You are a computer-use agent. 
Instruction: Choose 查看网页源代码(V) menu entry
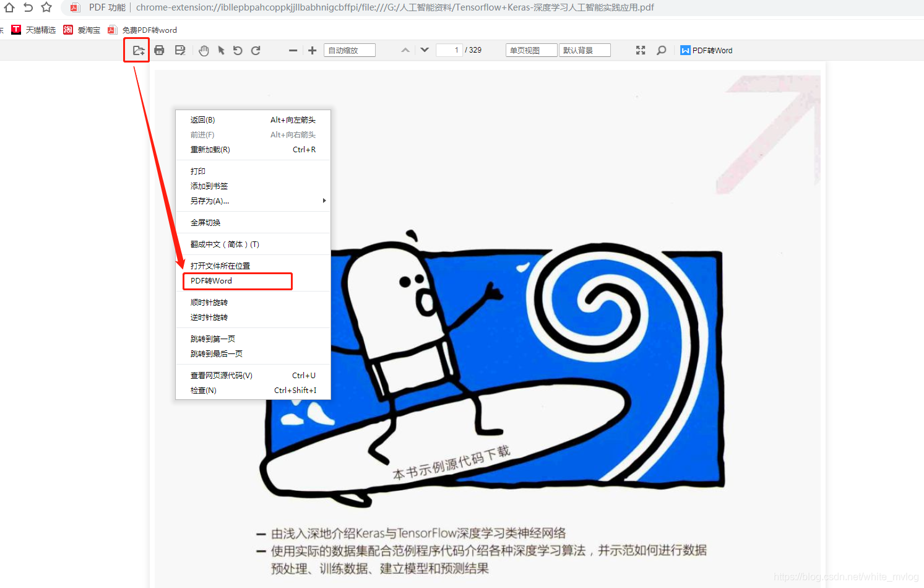click(253, 376)
